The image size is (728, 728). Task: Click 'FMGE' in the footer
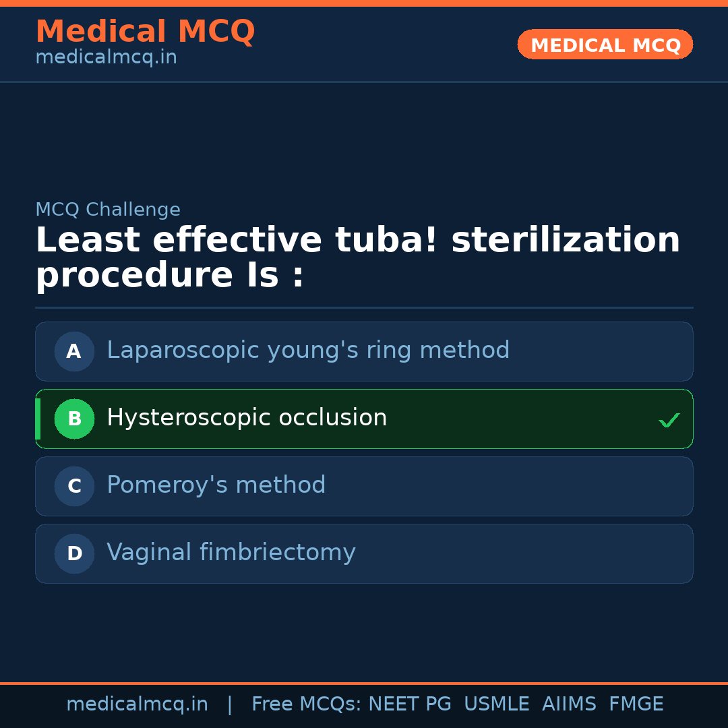point(636,704)
